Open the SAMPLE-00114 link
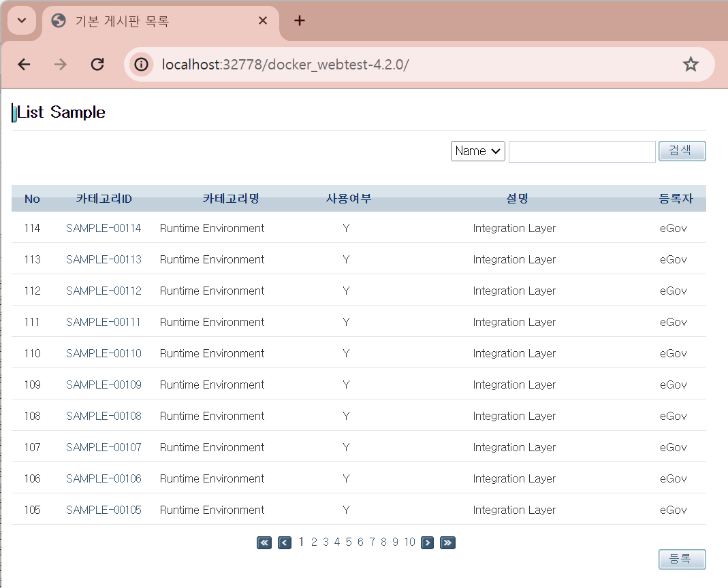The image size is (728, 588). coord(104,229)
